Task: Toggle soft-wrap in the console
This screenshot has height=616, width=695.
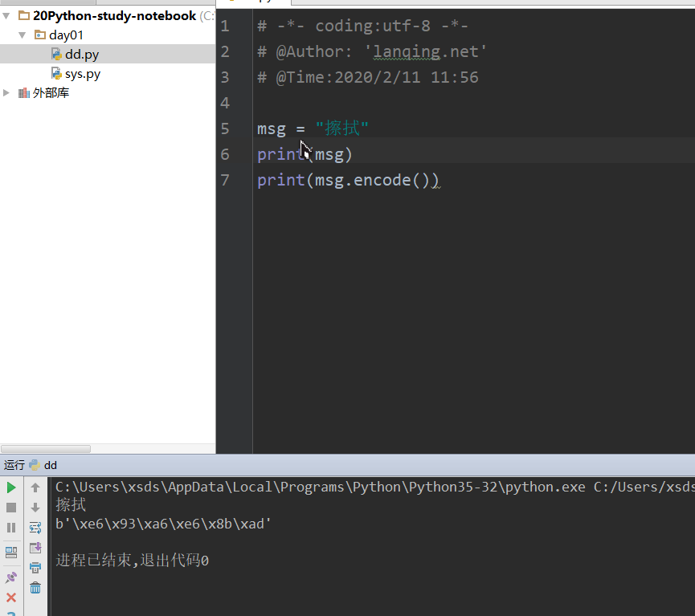Action: pyautogui.click(x=35, y=528)
